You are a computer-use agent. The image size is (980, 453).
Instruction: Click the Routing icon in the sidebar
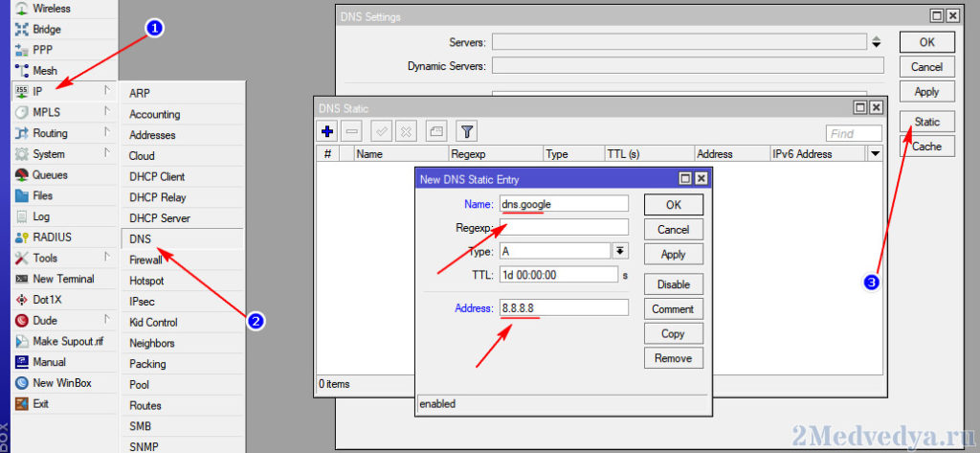click(22, 133)
